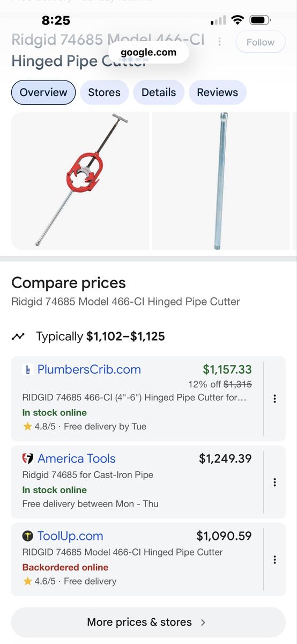The width and height of the screenshot is (297, 644).
Task: Click the ToolUp.com store logo icon
Action: click(x=28, y=536)
